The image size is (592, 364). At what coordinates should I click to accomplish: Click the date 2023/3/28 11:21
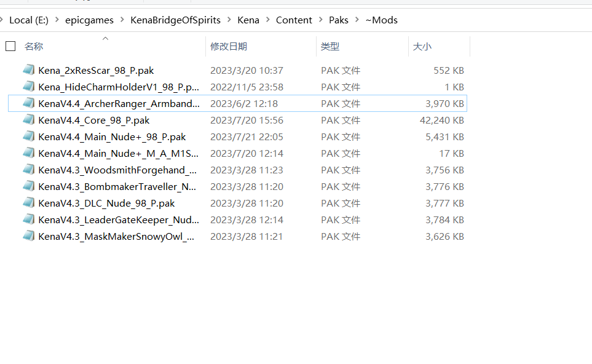click(x=247, y=237)
